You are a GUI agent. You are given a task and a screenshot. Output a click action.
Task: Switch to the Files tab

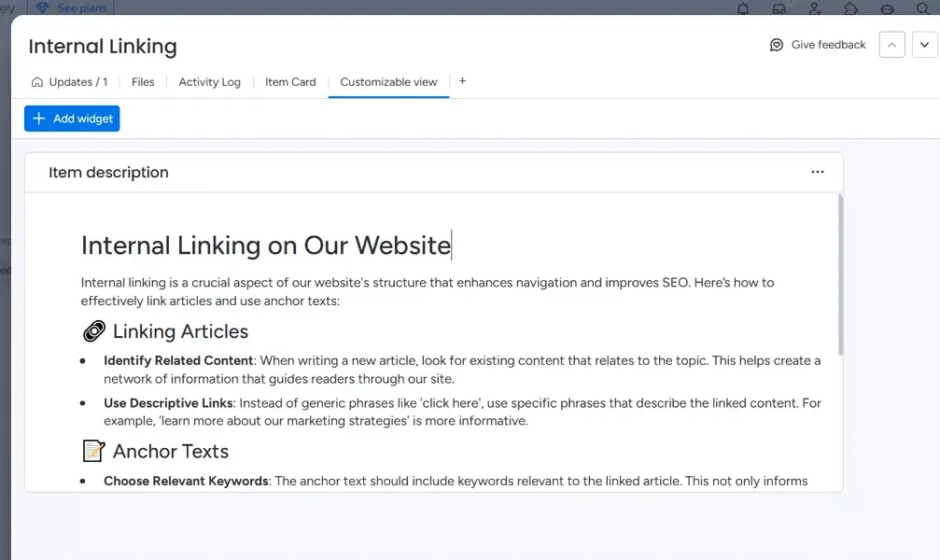tap(142, 82)
